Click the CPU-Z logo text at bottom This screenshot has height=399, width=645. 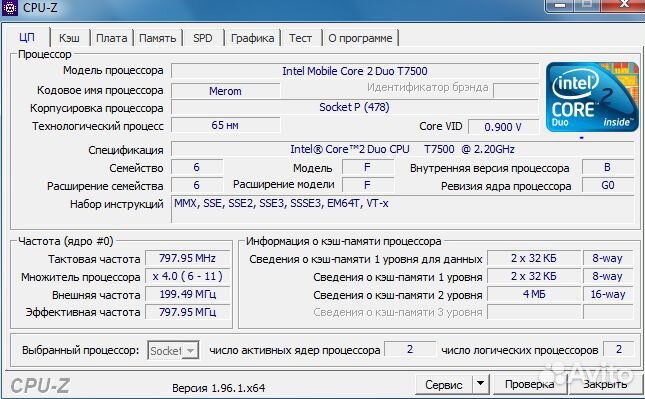[x=40, y=386]
